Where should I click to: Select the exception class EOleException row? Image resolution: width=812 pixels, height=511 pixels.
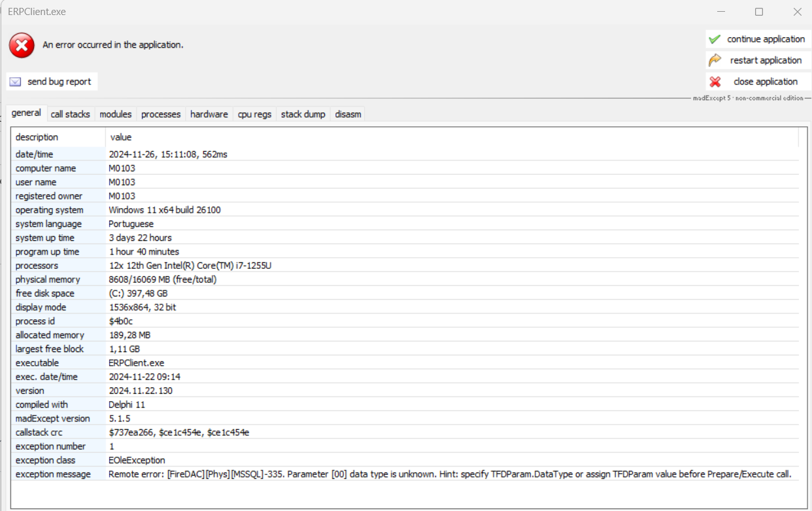click(137, 461)
